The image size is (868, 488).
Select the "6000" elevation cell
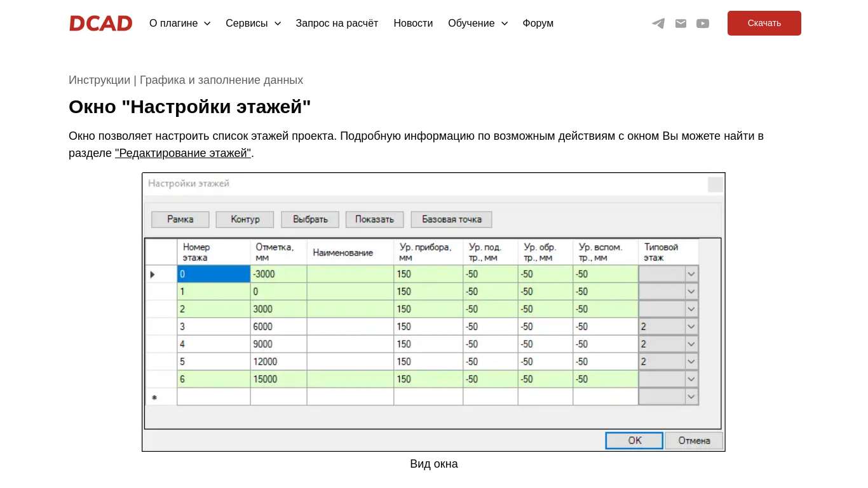click(x=278, y=327)
